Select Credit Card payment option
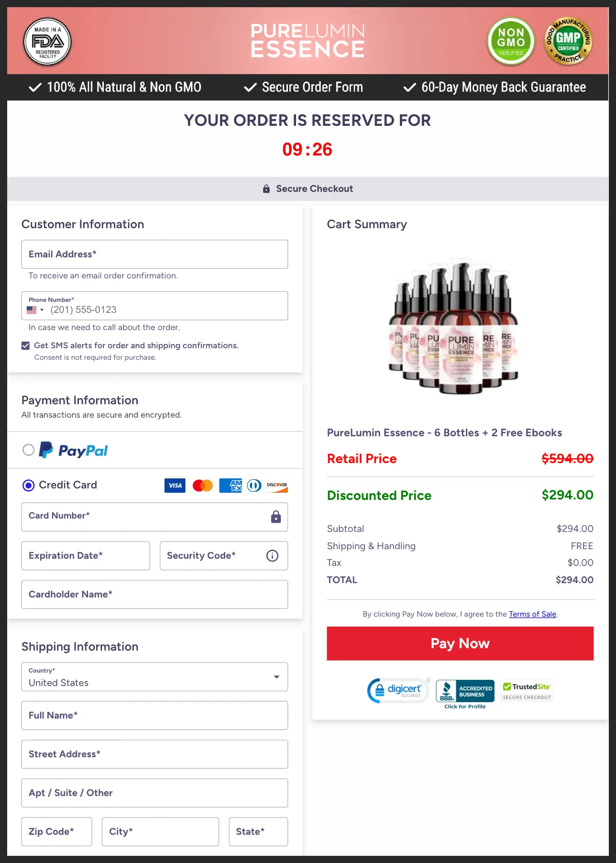The width and height of the screenshot is (616, 863). (x=28, y=485)
